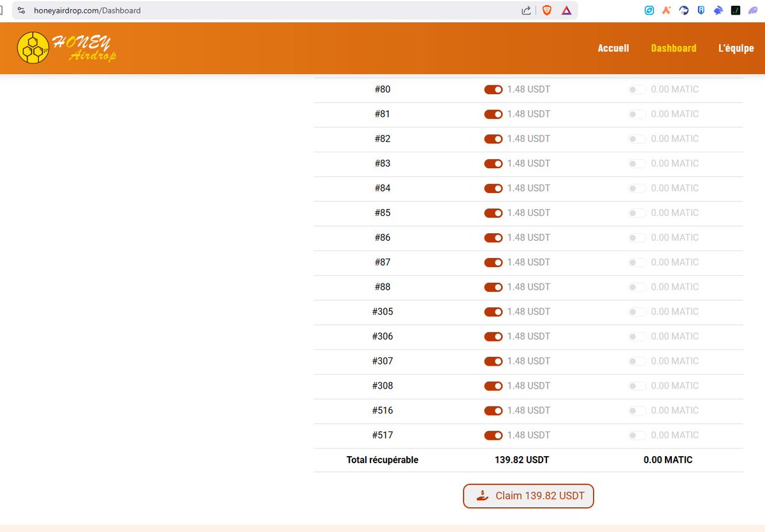The height and width of the screenshot is (532, 765).
Task: Toggle MATIC switch for row #308
Action: 637,386
